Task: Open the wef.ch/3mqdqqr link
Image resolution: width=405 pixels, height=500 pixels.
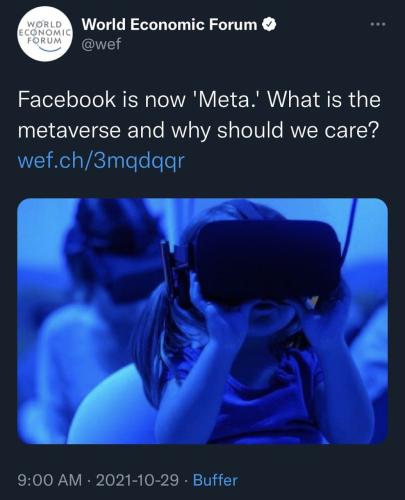Action: (100, 161)
